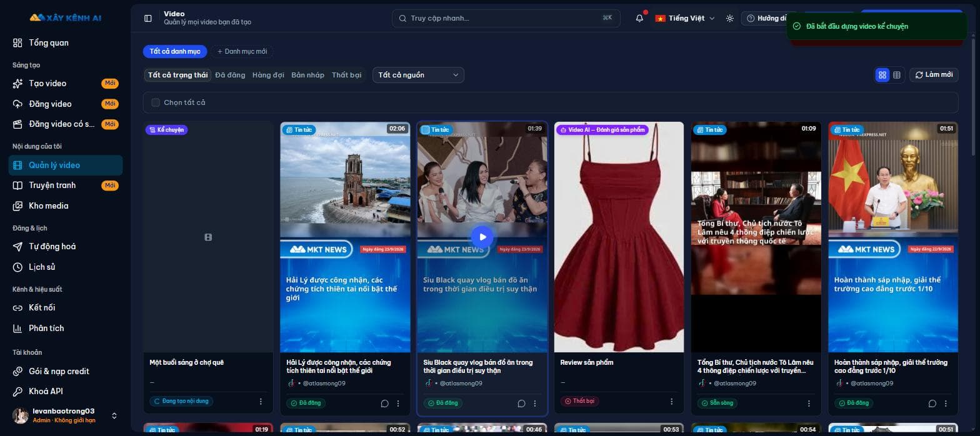Filter by Hàng đợi status
980x436 pixels.
pyautogui.click(x=268, y=75)
